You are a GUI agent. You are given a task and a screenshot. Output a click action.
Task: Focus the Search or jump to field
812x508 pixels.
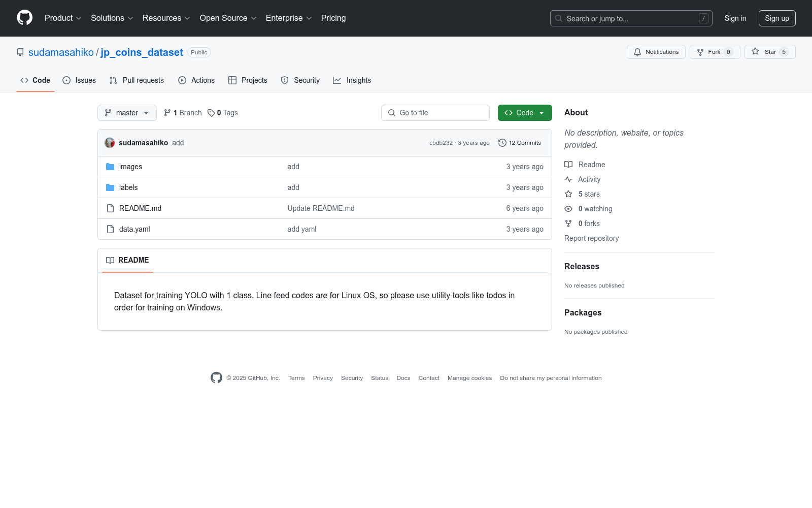click(x=631, y=18)
